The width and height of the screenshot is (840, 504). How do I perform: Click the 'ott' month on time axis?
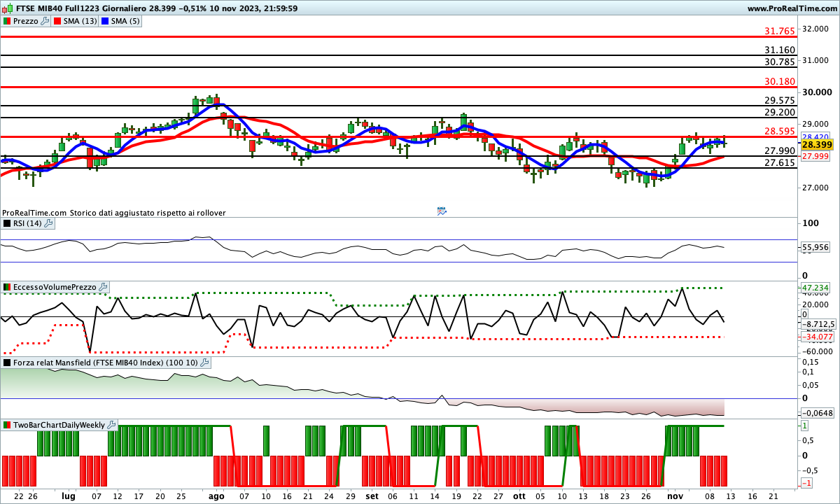519,496
